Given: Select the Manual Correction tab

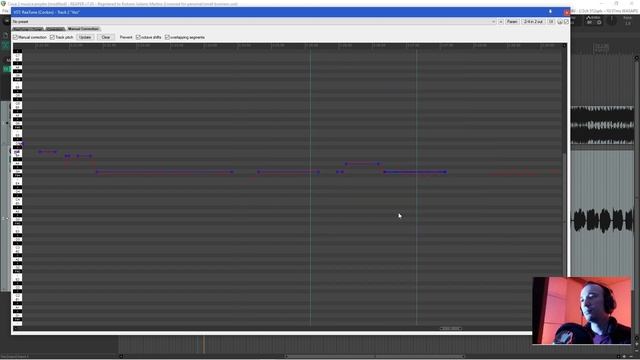Looking at the screenshot, I should [x=83, y=29].
